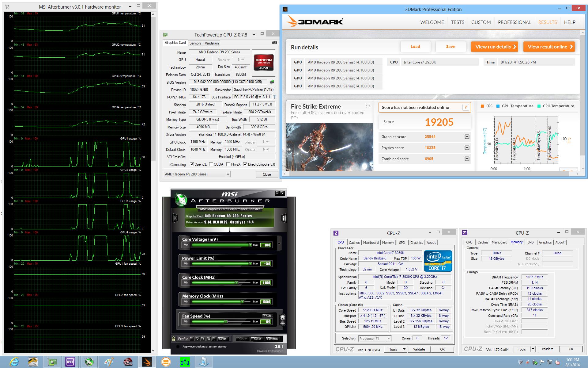
Task: Click the Bus Interface question mark
Action: pyautogui.click(x=274, y=97)
